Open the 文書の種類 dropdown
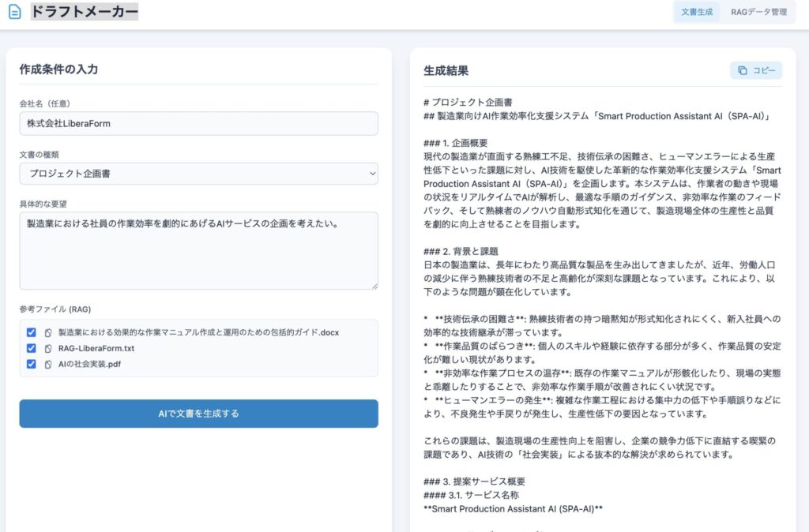 click(198, 174)
